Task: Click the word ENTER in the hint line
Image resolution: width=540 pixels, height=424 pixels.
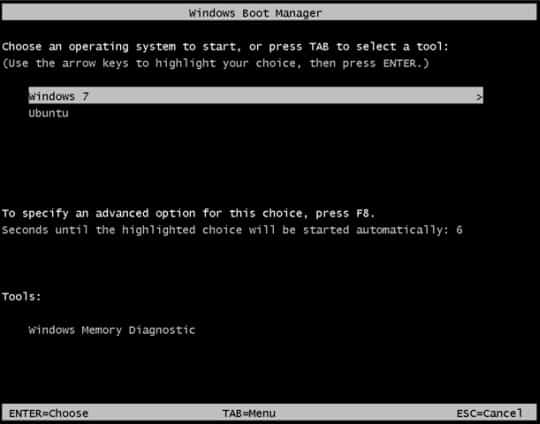Action: pos(399,63)
